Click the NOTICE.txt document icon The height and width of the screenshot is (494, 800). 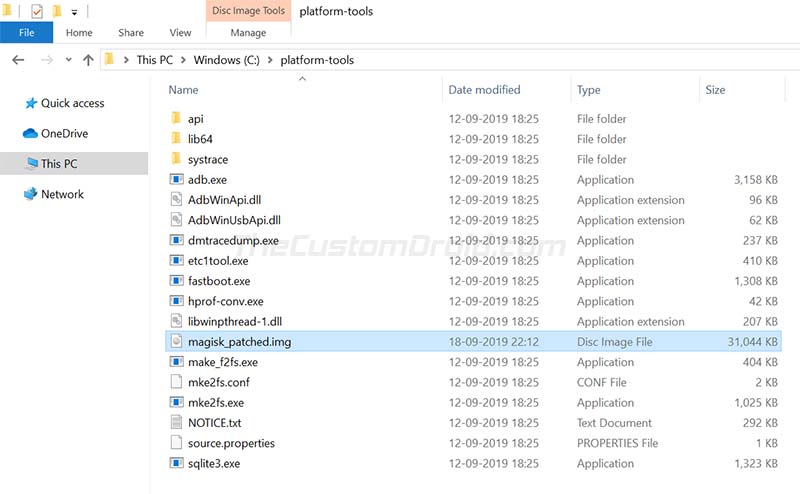point(176,422)
